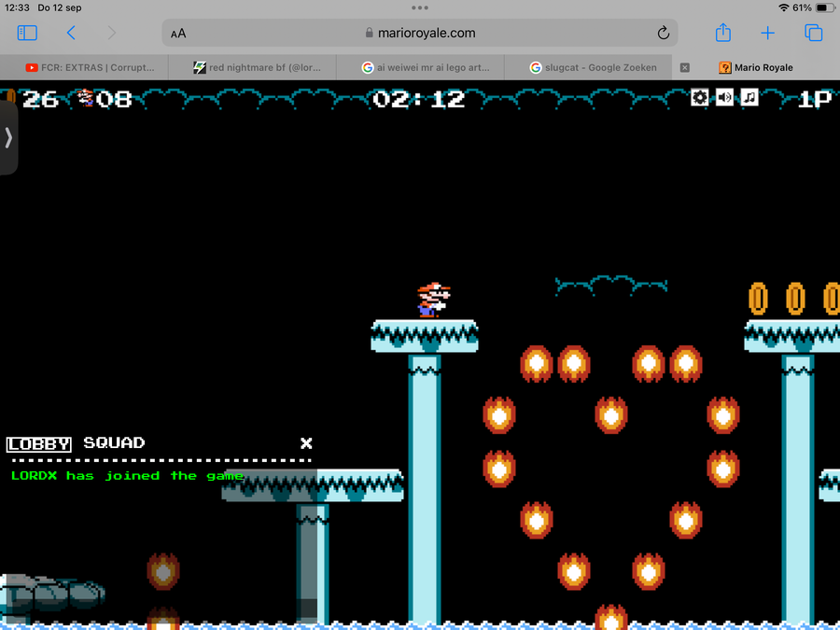840x630 pixels.
Task: Reload the marioroyale.com page
Action: point(664,33)
